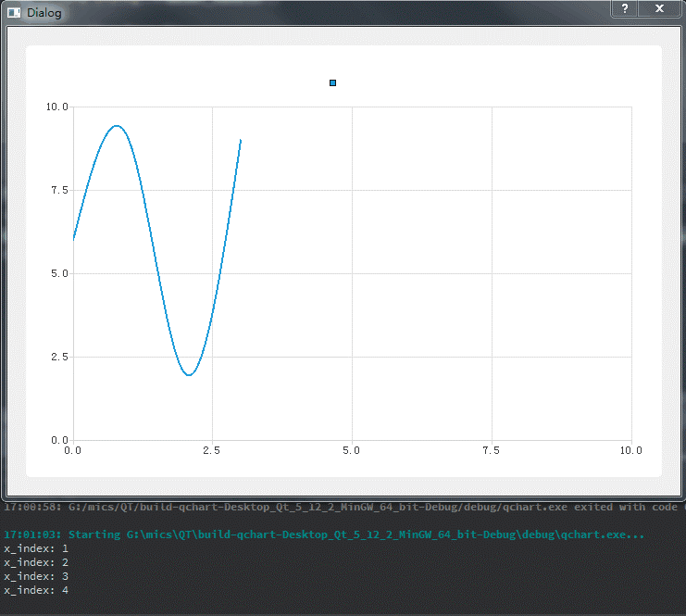Click the 7.5 label on the y-axis

point(59,190)
